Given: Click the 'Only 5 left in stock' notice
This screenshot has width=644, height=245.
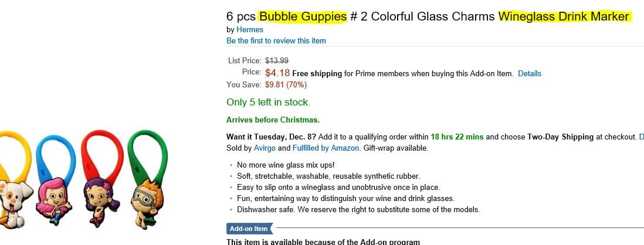Looking at the screenshot, I should pos(267,102).
